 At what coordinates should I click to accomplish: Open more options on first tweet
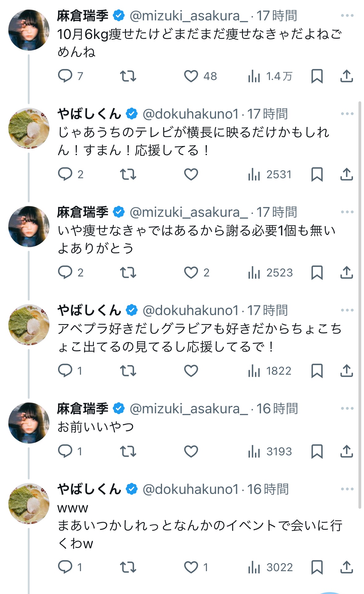[x=347, y=15]
